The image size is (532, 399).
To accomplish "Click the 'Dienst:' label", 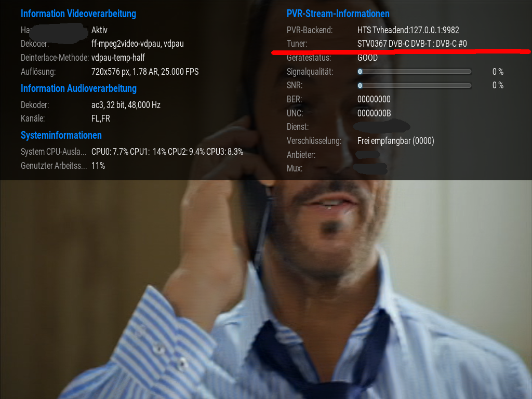I will [298, 127].
